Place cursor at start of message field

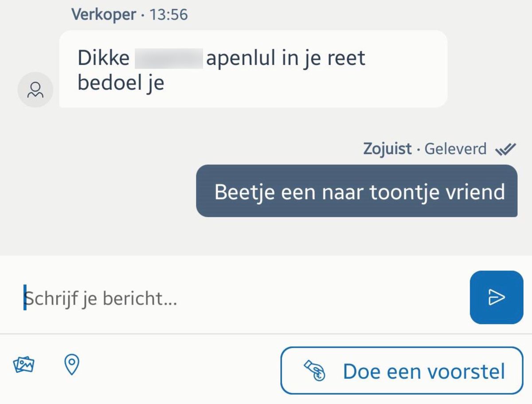click(25, 298)
